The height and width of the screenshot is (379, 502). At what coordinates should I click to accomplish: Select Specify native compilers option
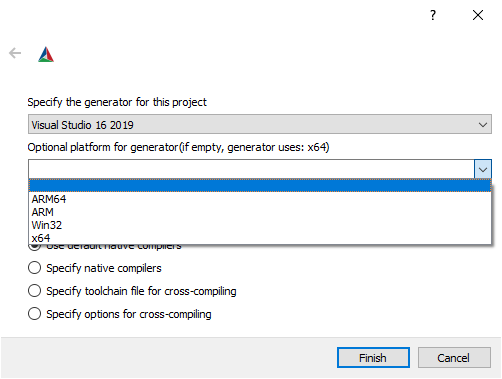(34, 268)
